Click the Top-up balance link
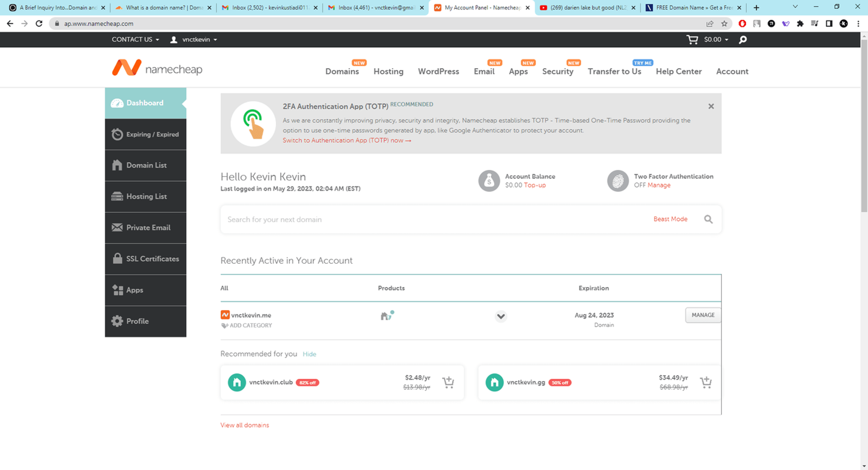Viewport: 868px width, 470px height. pos(535,185)
